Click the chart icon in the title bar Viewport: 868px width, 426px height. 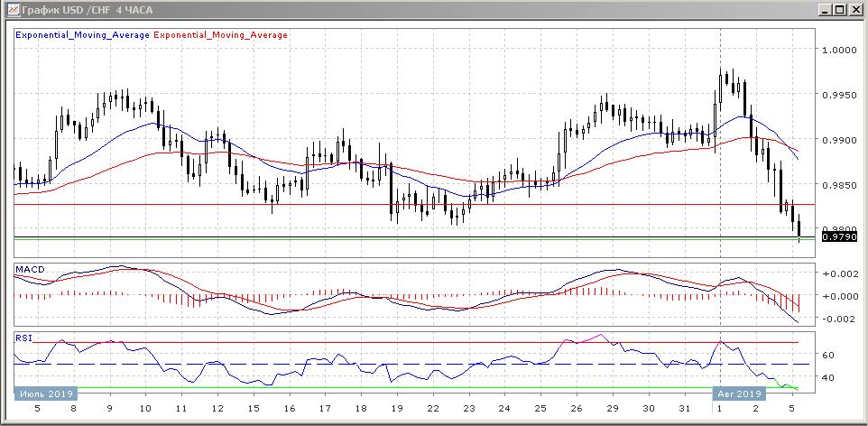(x=10, y=10)
